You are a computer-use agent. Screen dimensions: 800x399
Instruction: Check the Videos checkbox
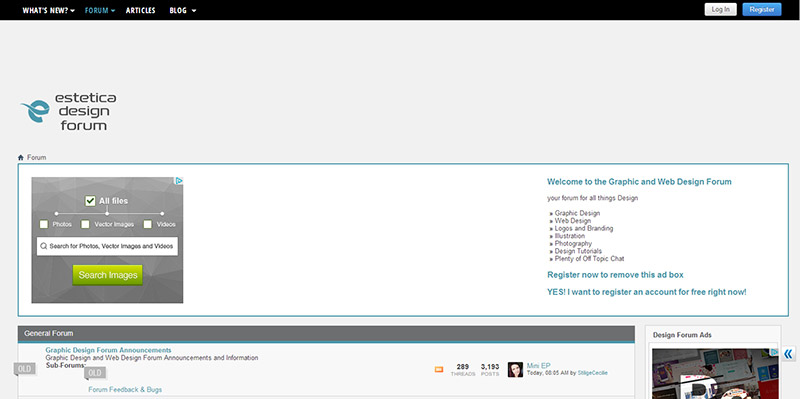click(x=147, y=224)
